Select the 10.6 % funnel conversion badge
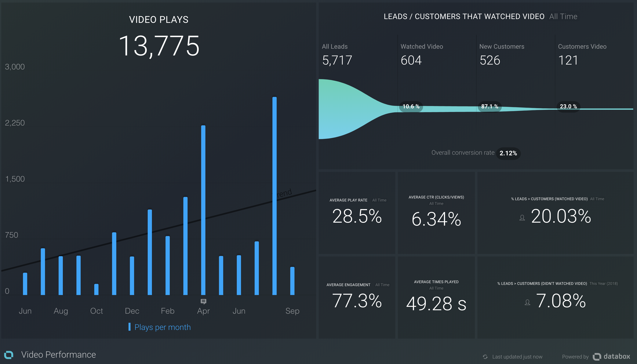The height and width of the screenshot is (364, 637). 411,106
